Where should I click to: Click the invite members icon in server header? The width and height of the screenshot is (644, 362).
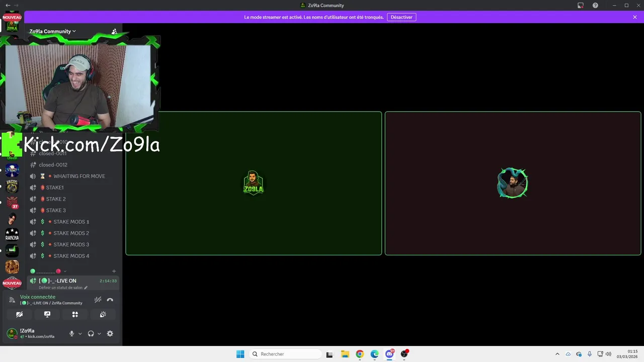pos(114,31)
